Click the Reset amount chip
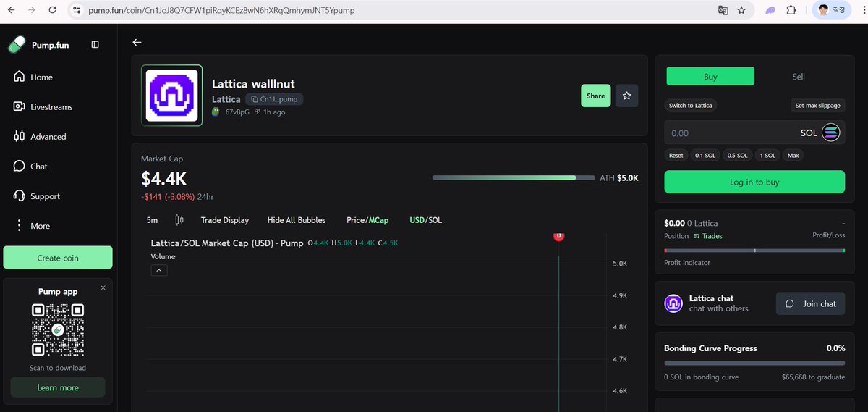868x412 pixels. [x=676, y=156]
